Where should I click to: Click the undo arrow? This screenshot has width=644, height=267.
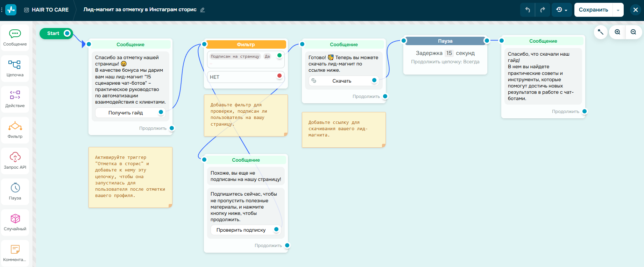528,10
